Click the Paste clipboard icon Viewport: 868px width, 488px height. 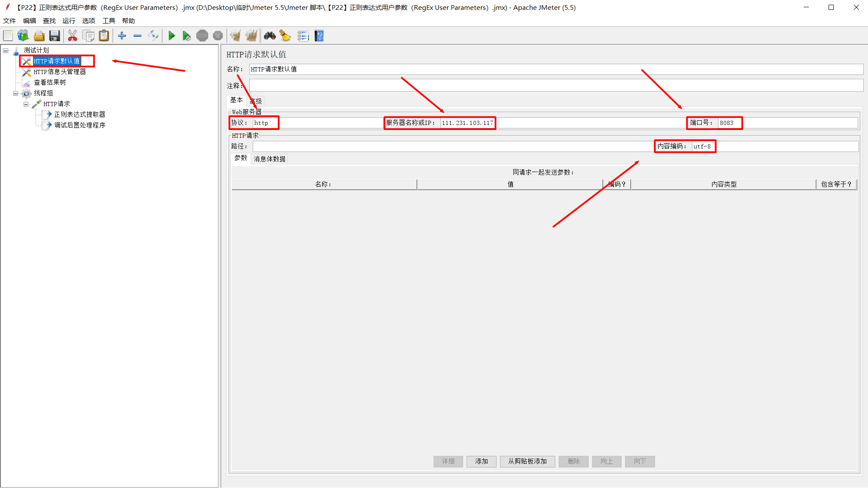104,36
